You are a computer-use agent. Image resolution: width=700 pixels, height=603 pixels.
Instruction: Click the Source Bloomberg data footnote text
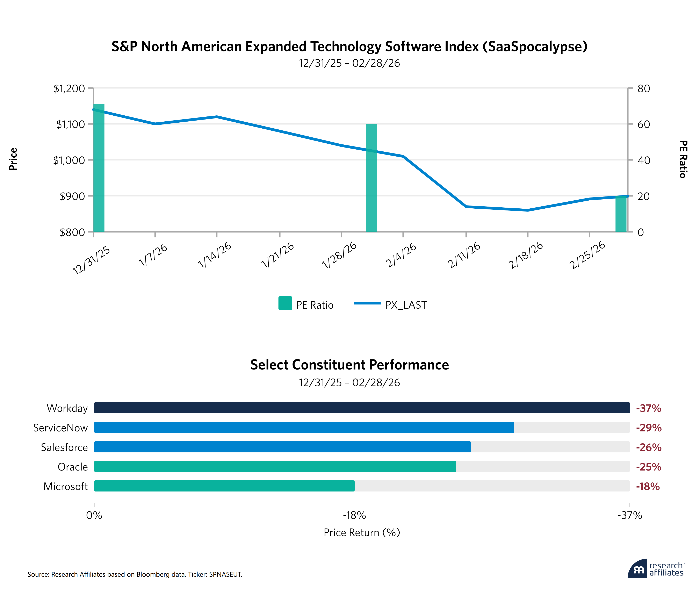(x=135, y=574)
